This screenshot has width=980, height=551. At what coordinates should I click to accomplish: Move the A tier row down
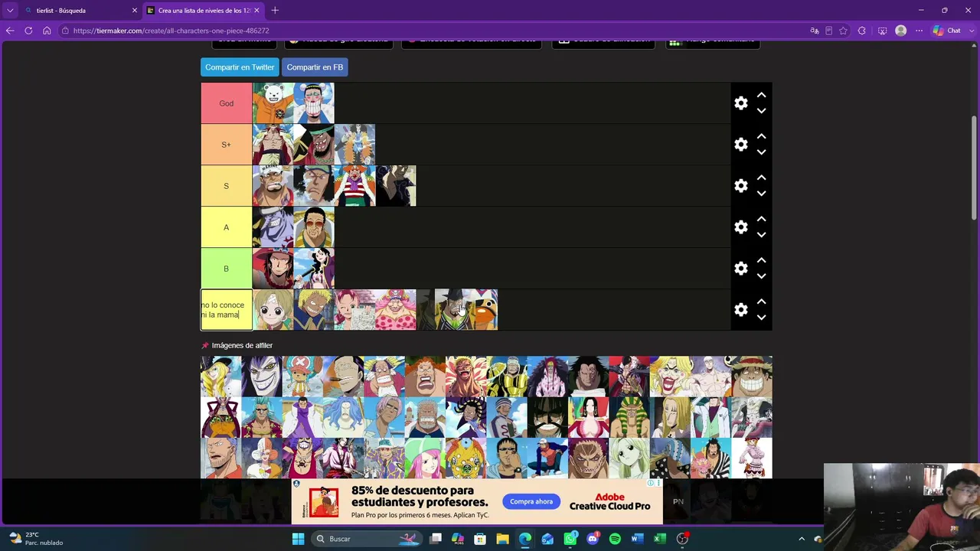pos(761,235)
